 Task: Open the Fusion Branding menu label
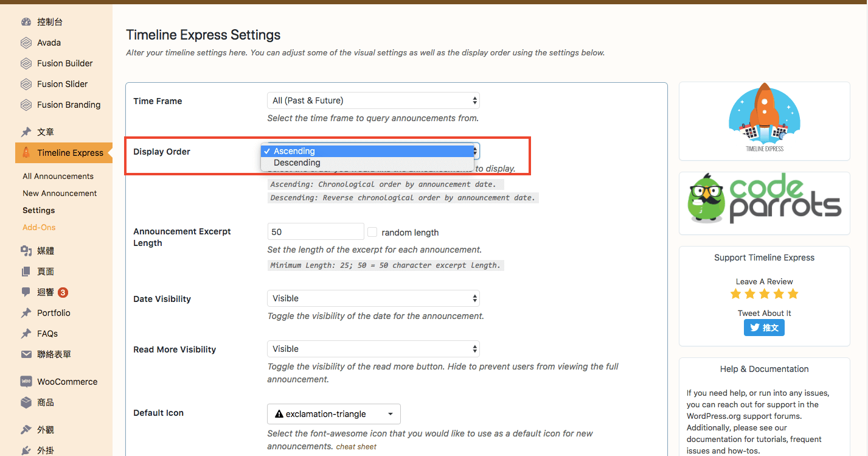[x=69, y=105]
